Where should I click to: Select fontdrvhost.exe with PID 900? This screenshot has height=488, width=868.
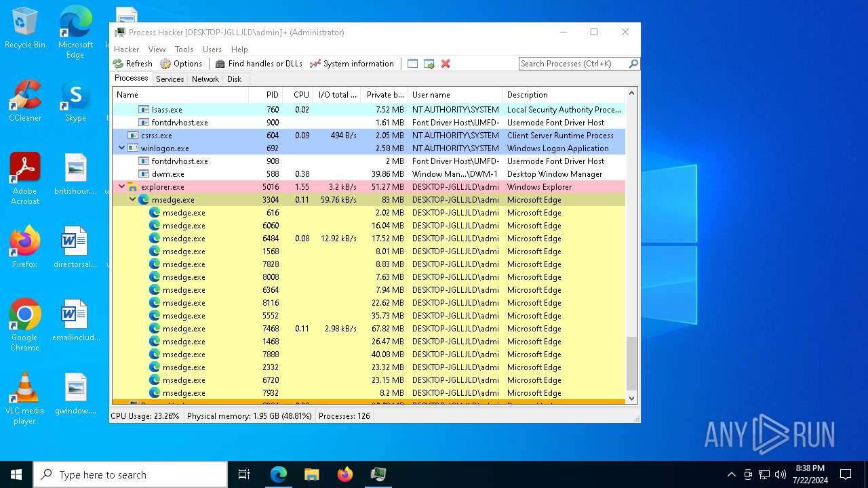point(368,123)
